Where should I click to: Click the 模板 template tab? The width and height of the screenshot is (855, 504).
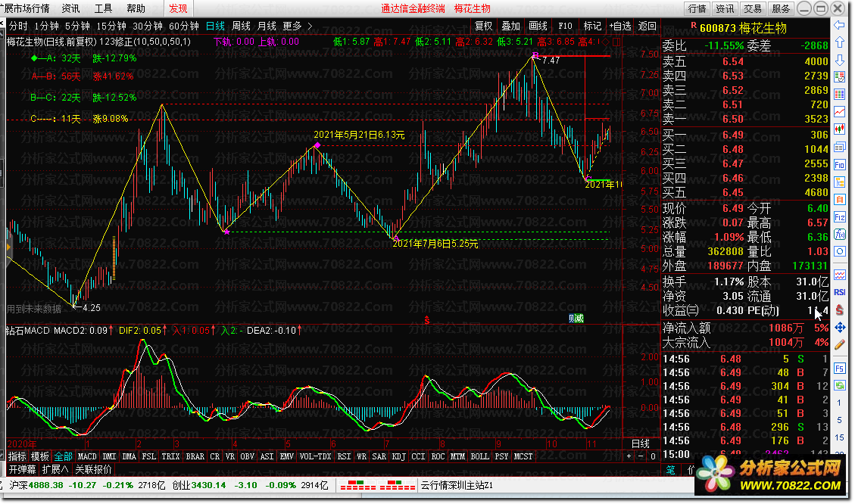coord(40,456)
